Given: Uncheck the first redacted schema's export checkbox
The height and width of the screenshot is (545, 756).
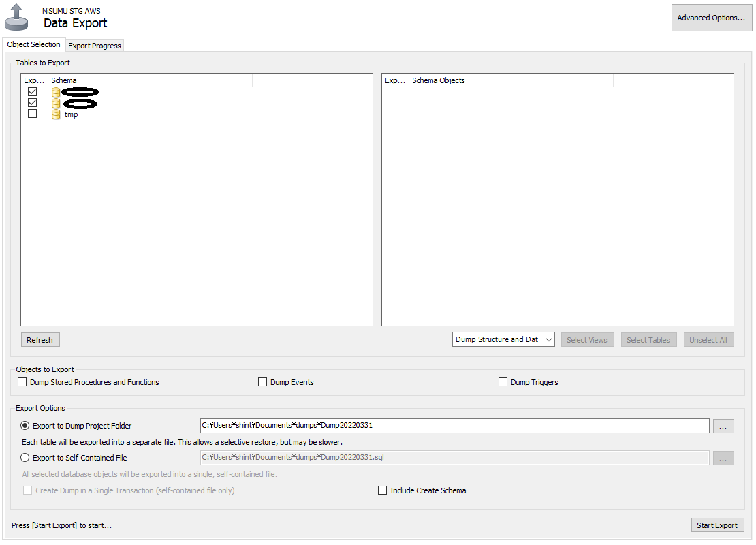Looking at the screenshot, I should coord(32,92).
